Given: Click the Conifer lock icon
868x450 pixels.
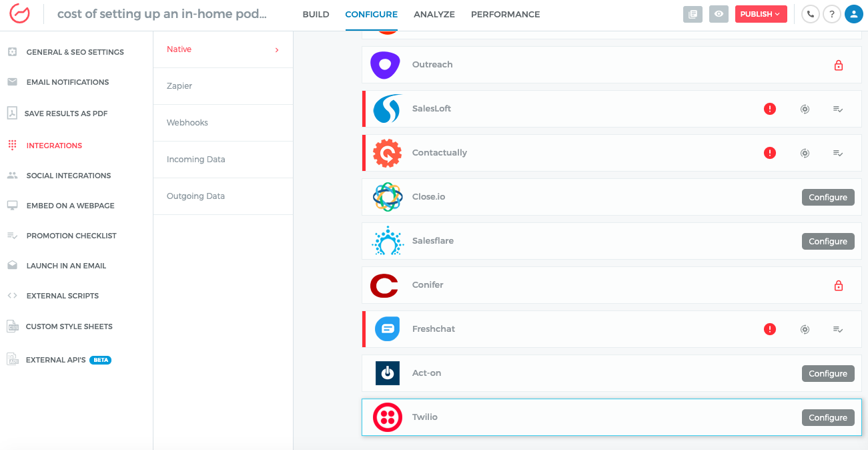Looking at the screenshot, I should click(x=839, y=285).
